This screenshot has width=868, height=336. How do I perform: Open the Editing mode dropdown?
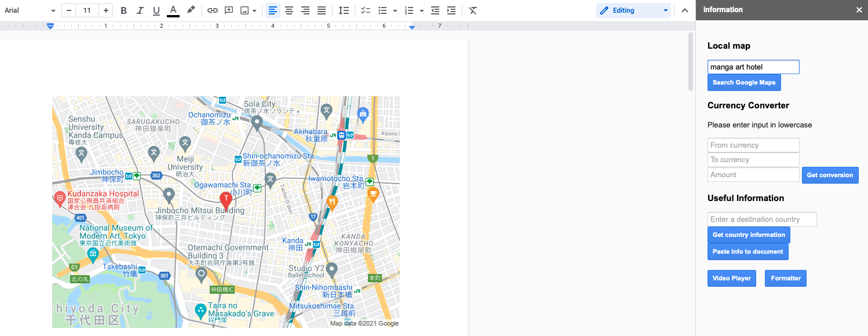tap(633, 10)
